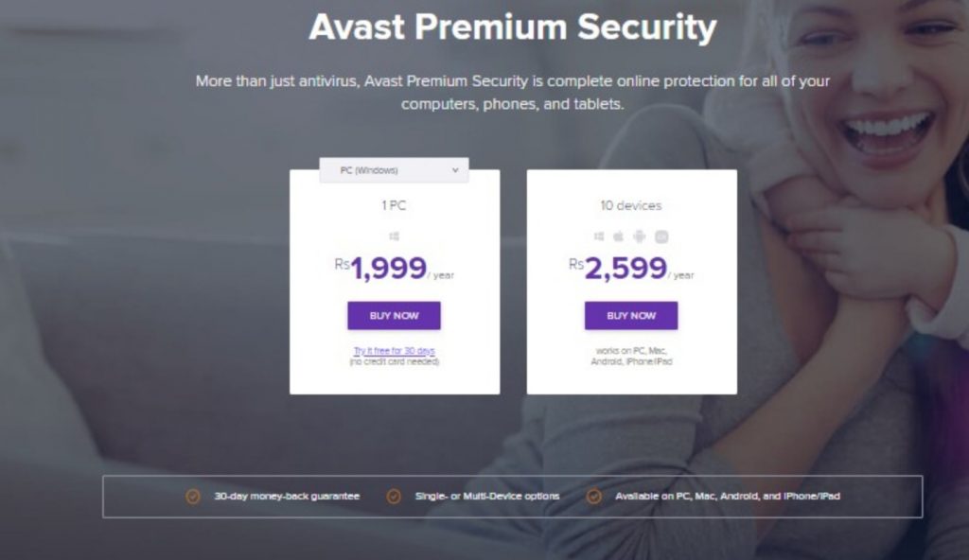Click the Android robot icon under 10 devices

click(x=640, y=236)
